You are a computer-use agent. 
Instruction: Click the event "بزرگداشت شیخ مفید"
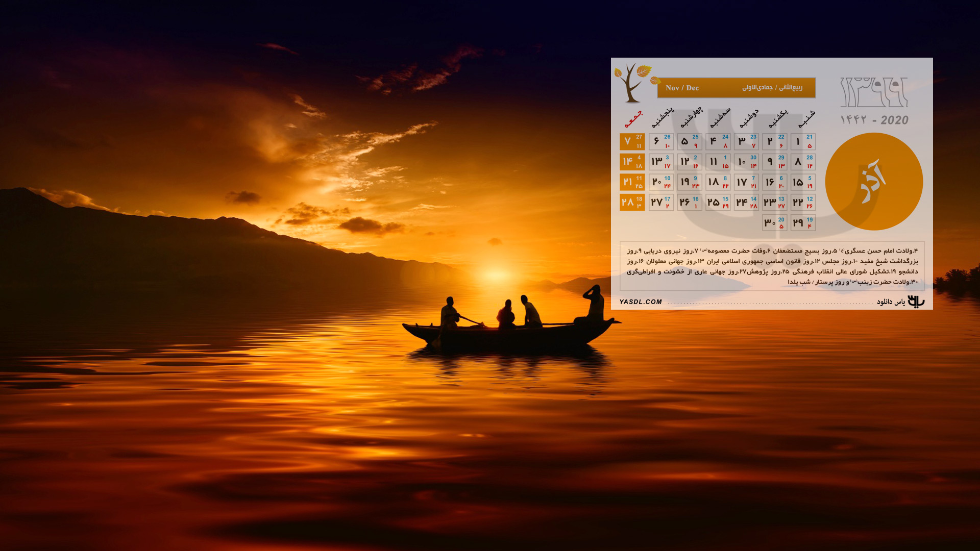[x=889, y=261]
